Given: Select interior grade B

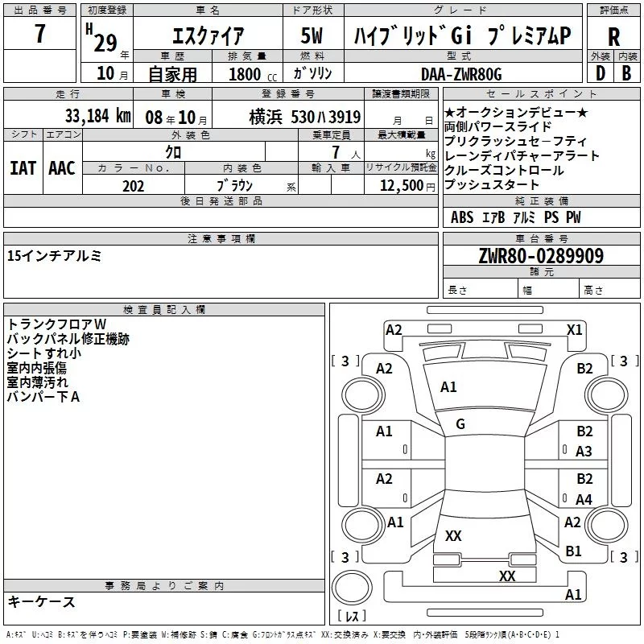Looking at the screenshot, I should click(x=627, y=73).
